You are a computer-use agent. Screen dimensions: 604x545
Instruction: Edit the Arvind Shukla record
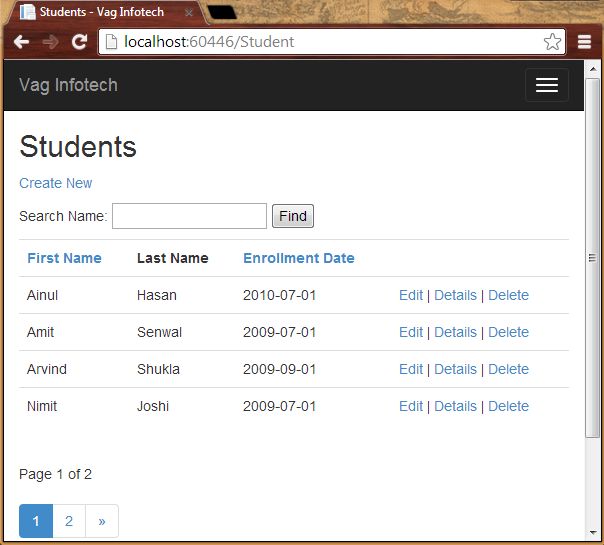pos(411,369)
